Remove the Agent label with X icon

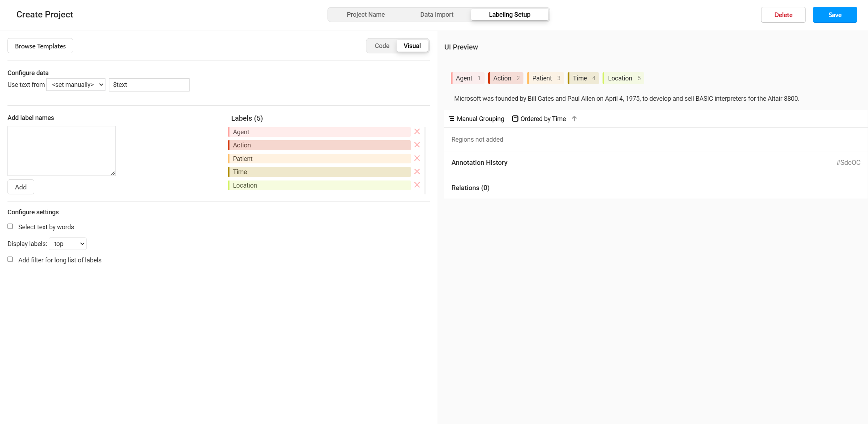coord(417,132)
